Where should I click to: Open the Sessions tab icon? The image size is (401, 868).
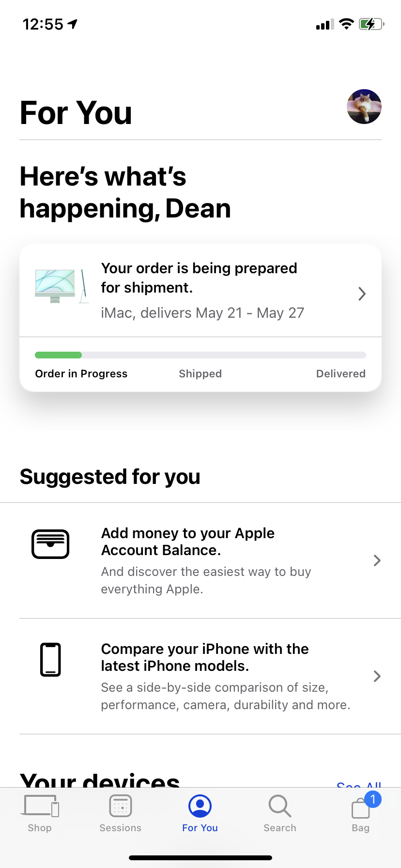coord(121,806)
